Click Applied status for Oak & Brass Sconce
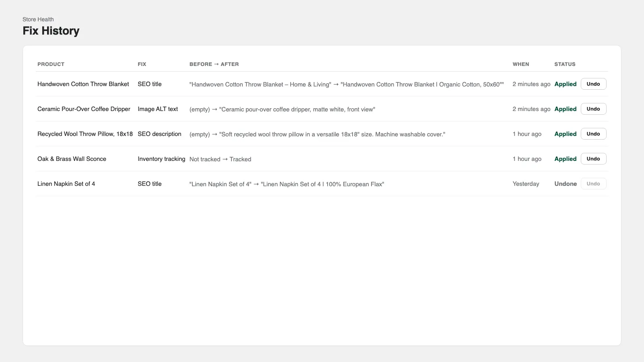The image size is (644, 362). click(x=566, y=159)
